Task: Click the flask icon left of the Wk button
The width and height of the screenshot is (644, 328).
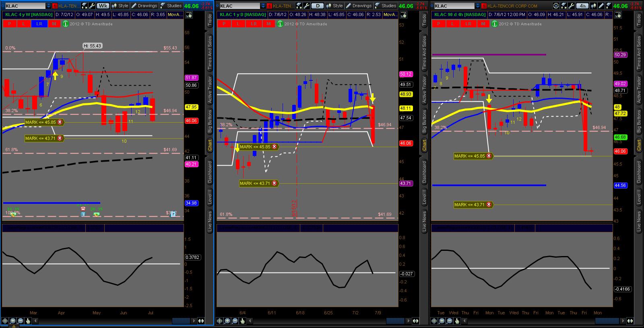Action: pyautogui.click(x=84, y=6)
